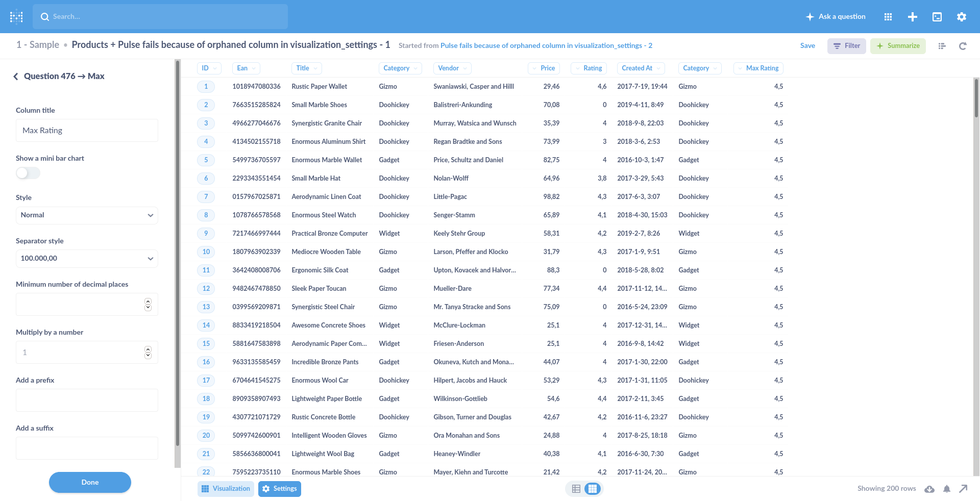The image size is (980, 501).
Task: Open the SQL editor terminal icon
Action: click(937, 16)
